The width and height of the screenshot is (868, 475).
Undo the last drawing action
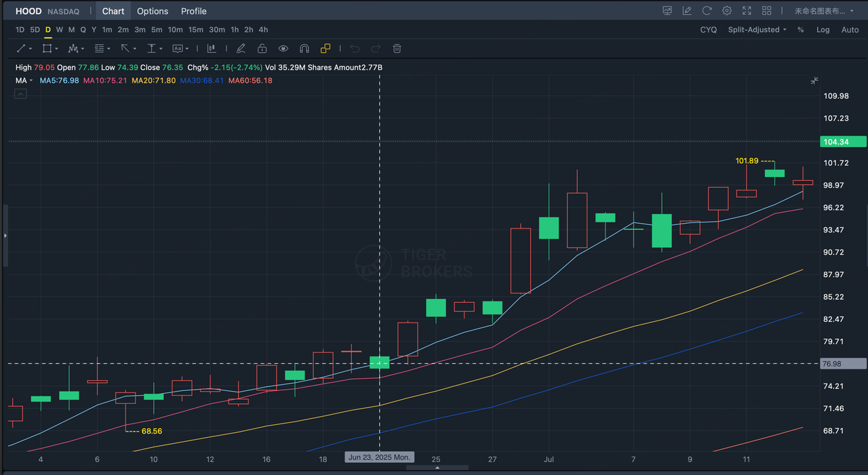pyautogui.click(x=355, y=48)
